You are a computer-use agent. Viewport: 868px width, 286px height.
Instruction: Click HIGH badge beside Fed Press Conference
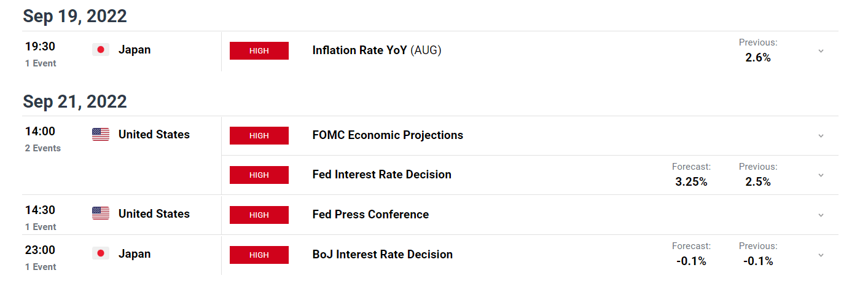pyautogui.click(x=259, y=215)
